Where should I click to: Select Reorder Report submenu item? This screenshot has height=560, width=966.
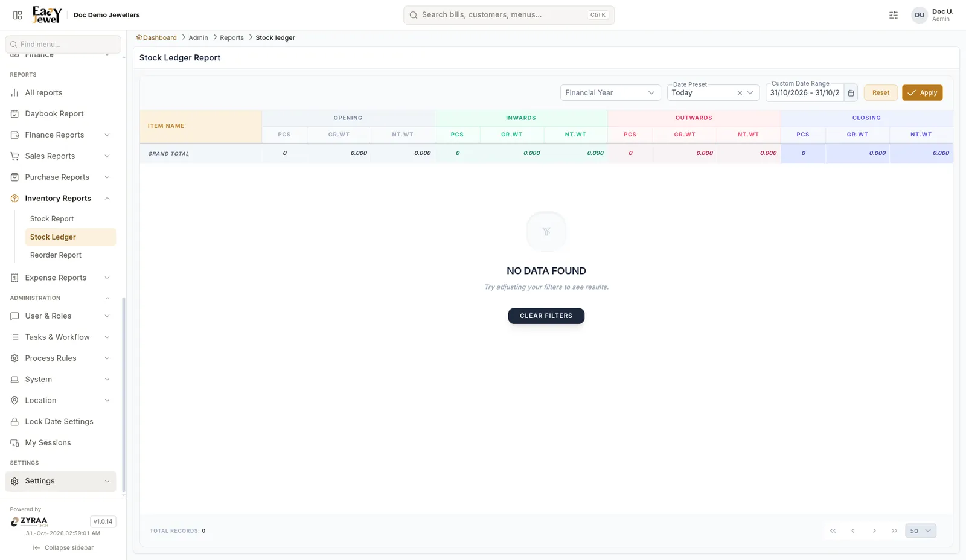[x=70, y=255]
